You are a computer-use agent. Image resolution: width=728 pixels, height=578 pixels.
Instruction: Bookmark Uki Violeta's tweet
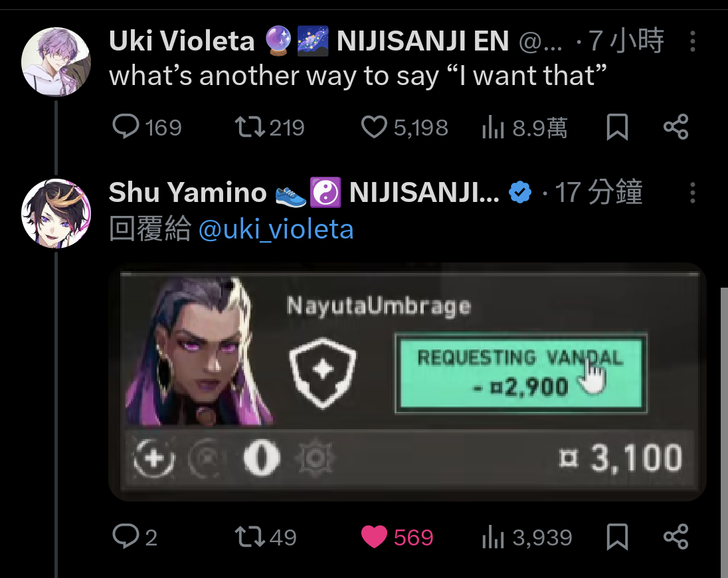[617, 127]
